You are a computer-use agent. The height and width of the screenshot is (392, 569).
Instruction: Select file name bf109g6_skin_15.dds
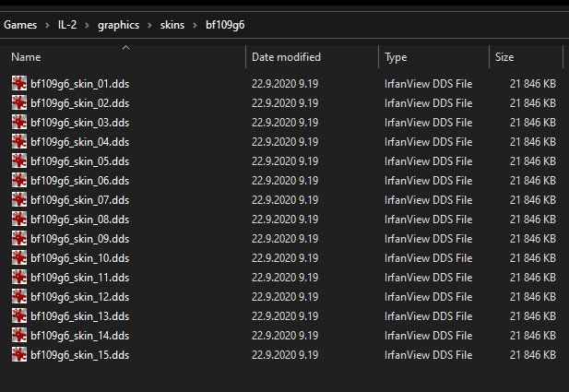pyautogui.click(x=80, y=355)
